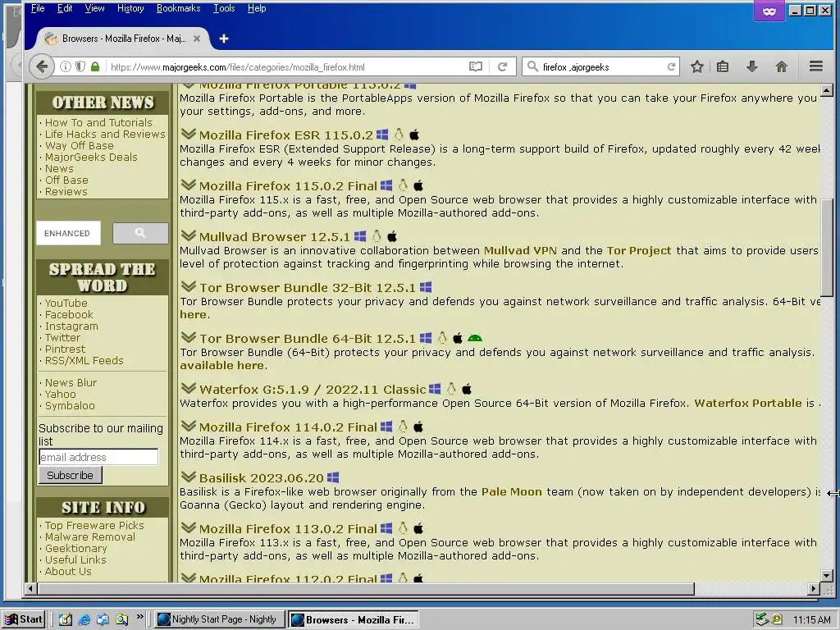Click the search magnifier icon in search box
The width and height of the screenshot is (840, 630).
532,66
